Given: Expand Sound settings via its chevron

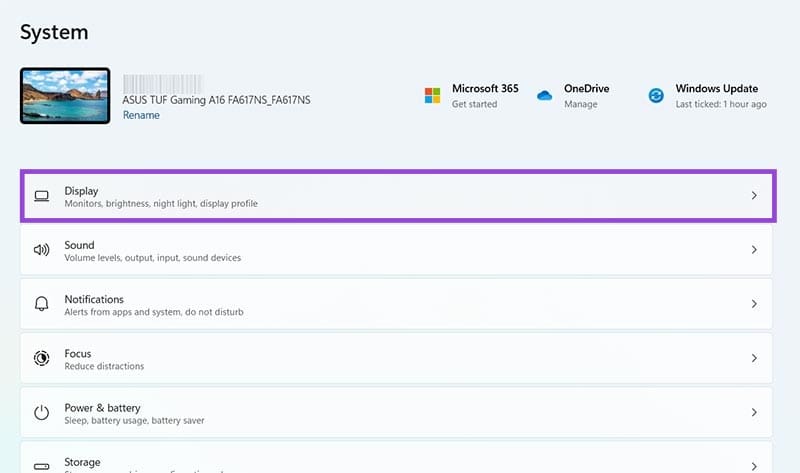Looking at the screenshot, I should [x=754, y=250].
